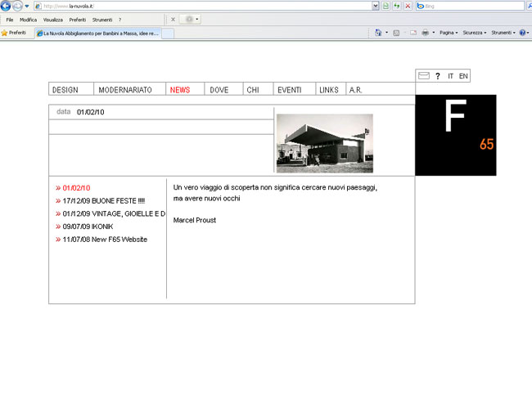Click the envelope contact icon on the site
Viewport: 532px width, 399px height.
[424, 75]
